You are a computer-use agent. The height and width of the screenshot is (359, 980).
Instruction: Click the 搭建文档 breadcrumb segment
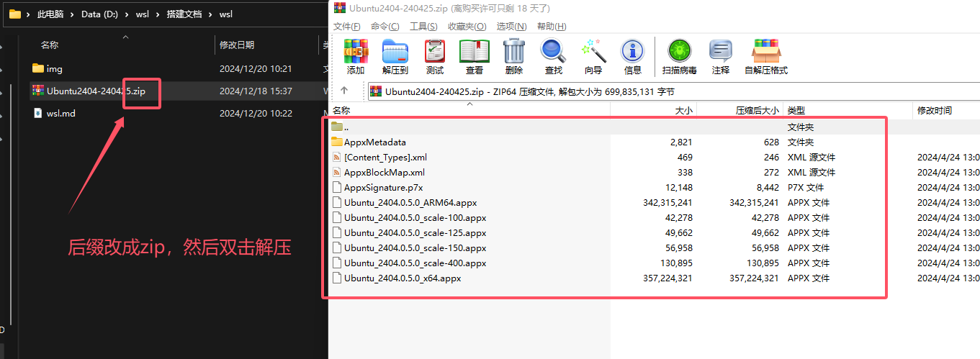pyautogui.click(x=184, y=14)
